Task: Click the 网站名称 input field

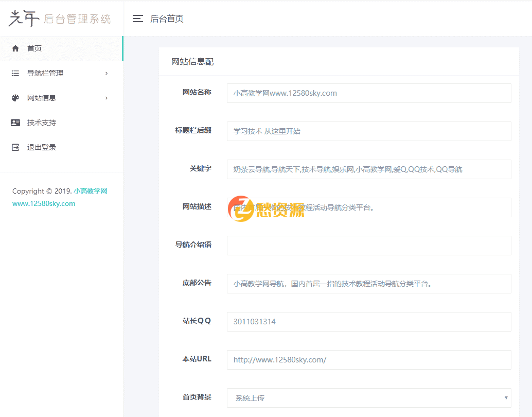Action: click(x=369, y=93)
